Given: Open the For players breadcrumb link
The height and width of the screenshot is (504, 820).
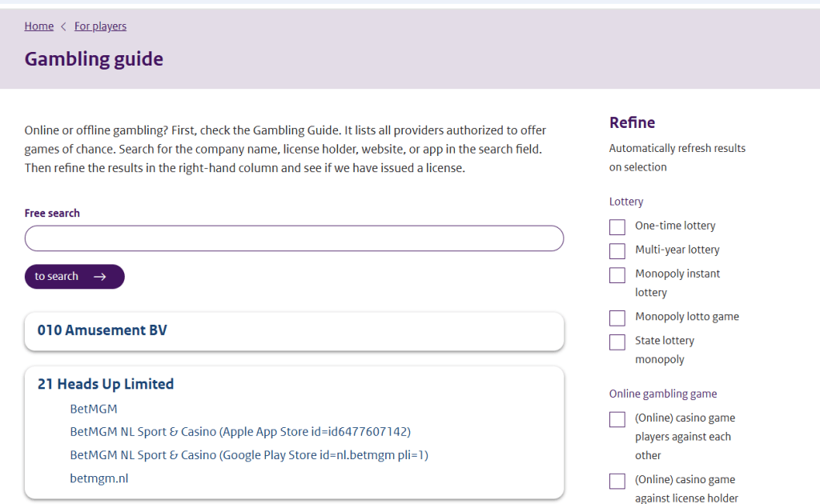Looking at the screenshot, I should click(x=100, y=26).
